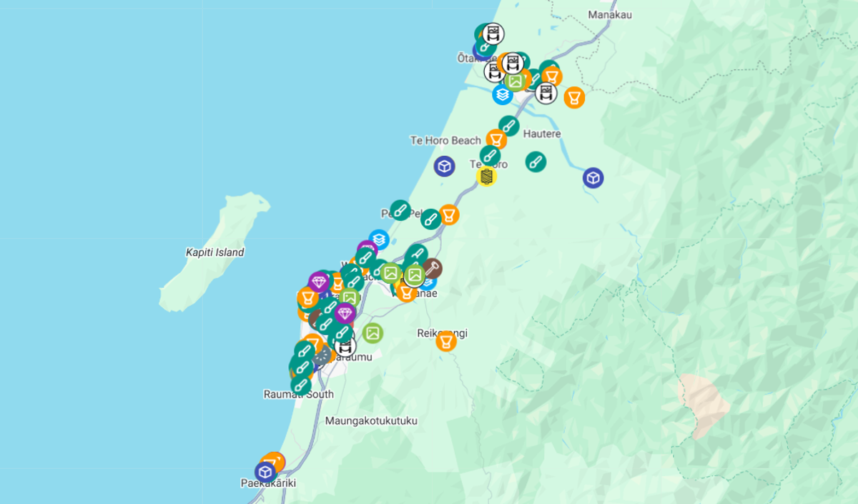This screenshot has height=504, width=858.
Task: Select the orange vase marker east of Peka Peka
Action: coord(448,214)
